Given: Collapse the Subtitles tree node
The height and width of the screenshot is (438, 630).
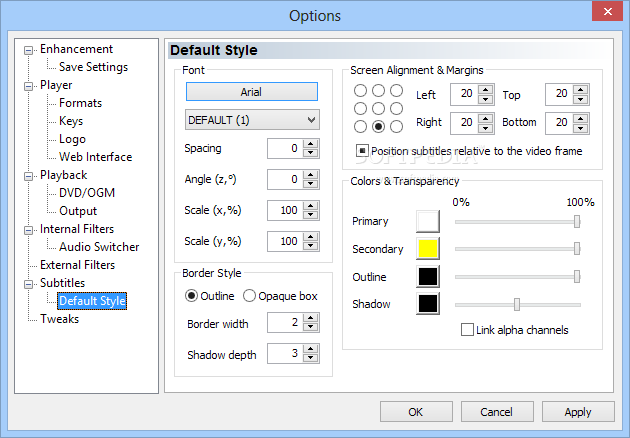Looking at the screenshot, I should tap(29, 284).
